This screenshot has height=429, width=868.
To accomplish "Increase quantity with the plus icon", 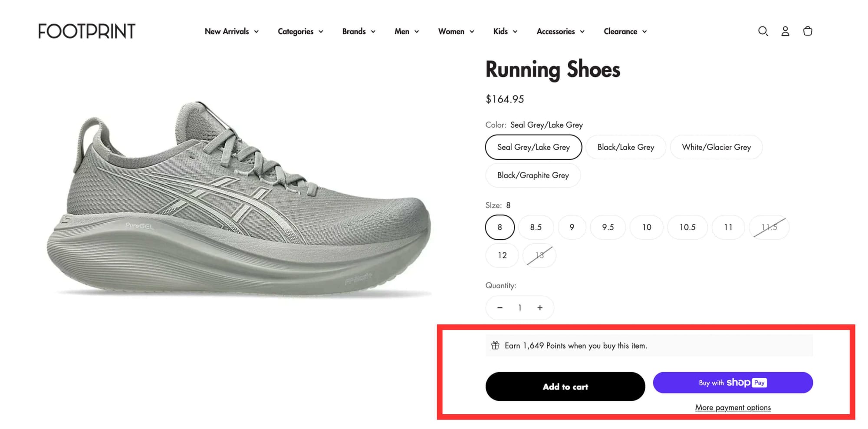I will pyautogui.click(x=540, y=307).
